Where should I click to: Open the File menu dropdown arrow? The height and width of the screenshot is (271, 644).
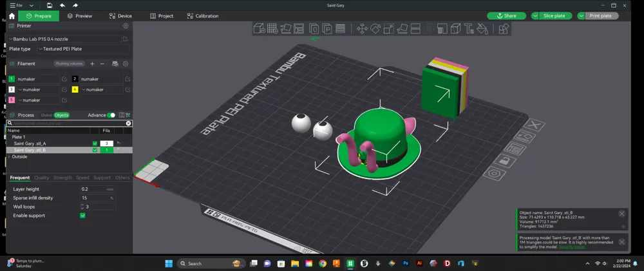31,5
